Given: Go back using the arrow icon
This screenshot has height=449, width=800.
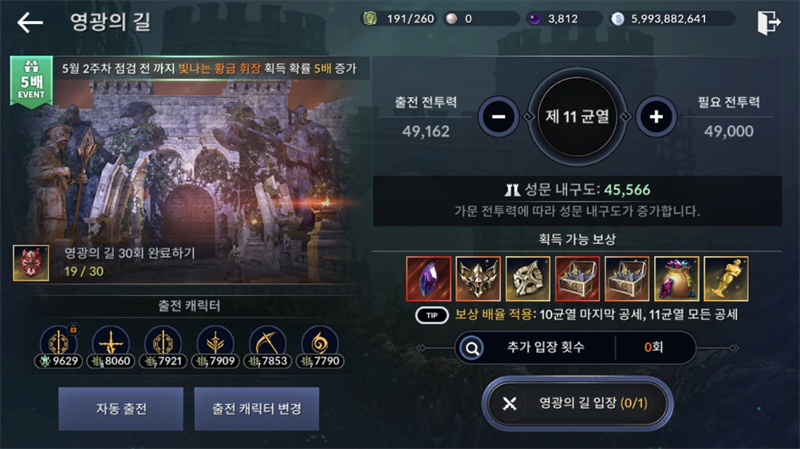Looking at the screenshot, I should (x=30, y=22).
